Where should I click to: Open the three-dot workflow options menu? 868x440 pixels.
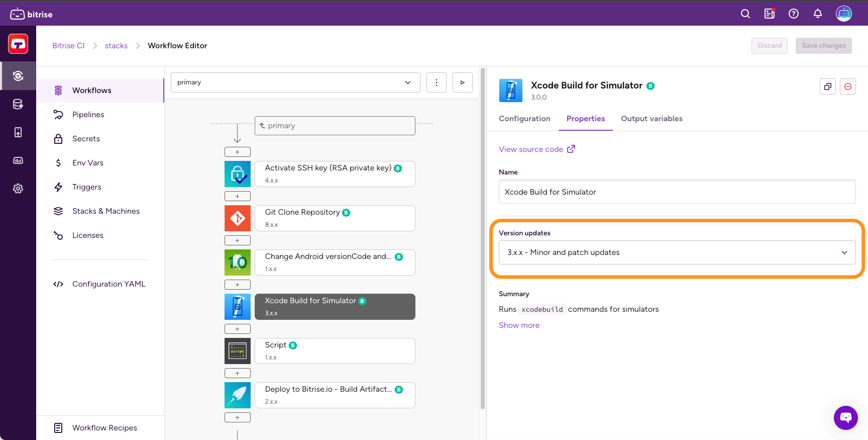436,82
